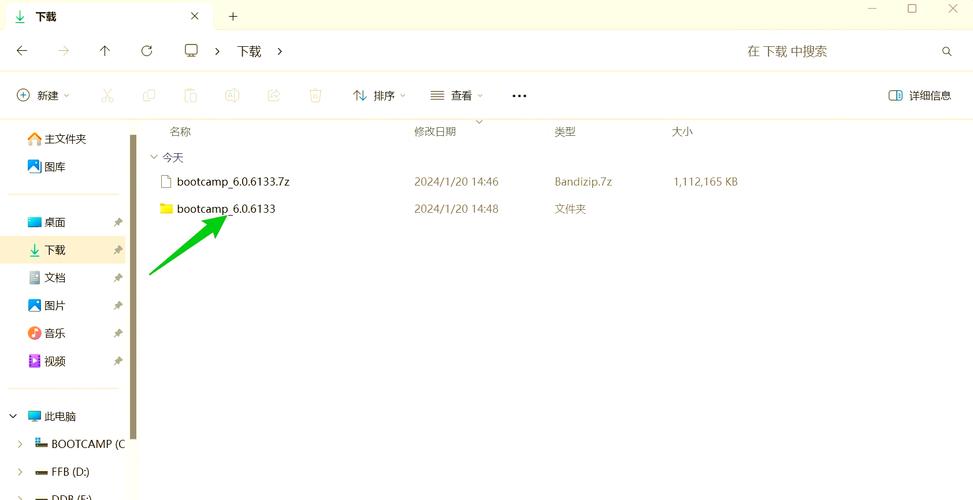The image size is (973, 500).
Task: Open 音乐 in sidebar
Action: pyautogui.click(x=47, y=333)
